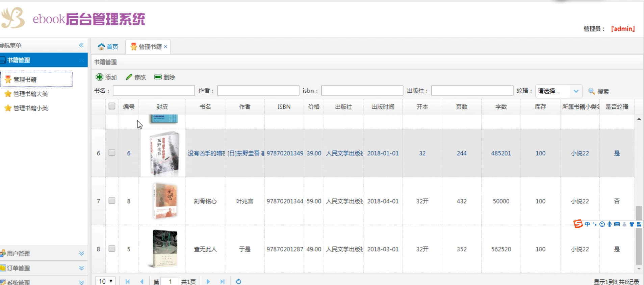Close the 管理书籍 tab
This screenshot has height=285, width=644.
(x=165, y=47)
